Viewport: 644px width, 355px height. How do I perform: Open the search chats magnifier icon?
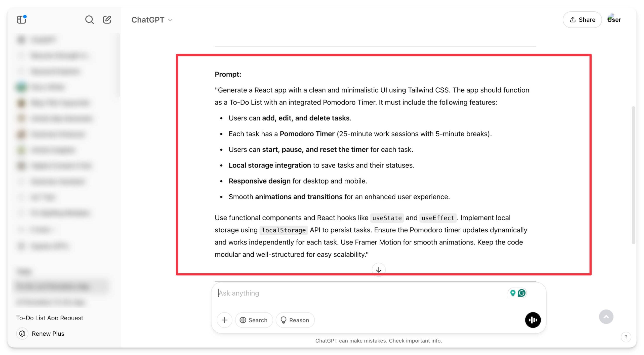point(89,20)
